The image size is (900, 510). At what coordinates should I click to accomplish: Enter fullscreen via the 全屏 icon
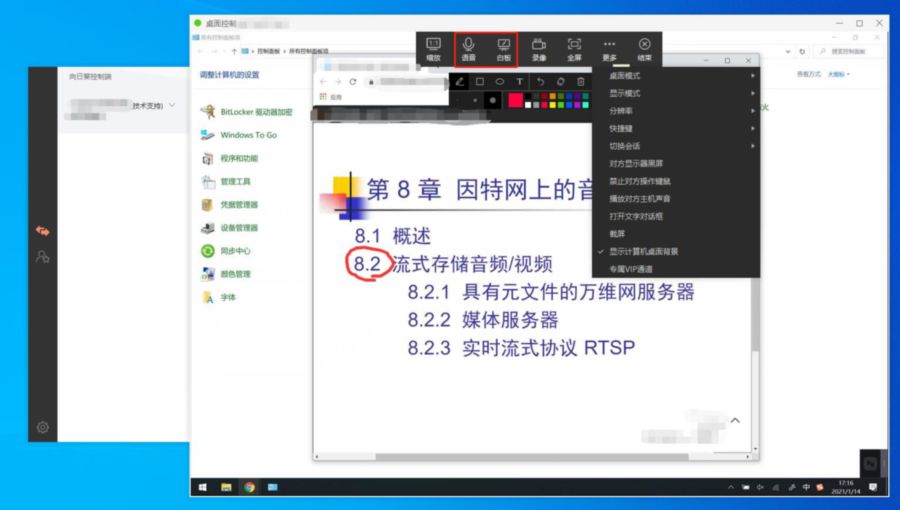pos(574,49)
